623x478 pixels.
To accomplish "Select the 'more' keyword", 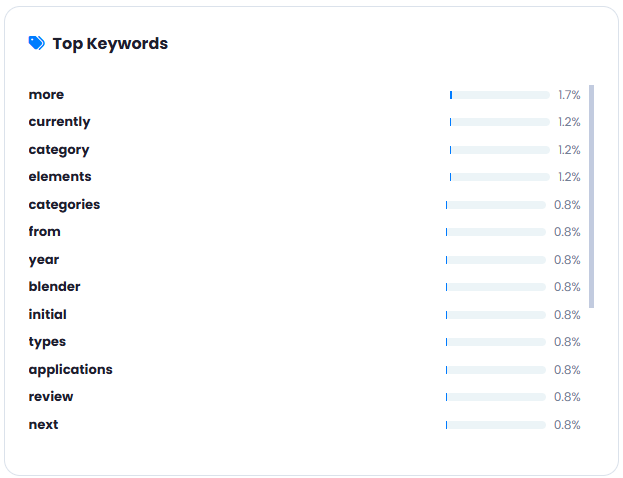I will pyautogui.click(x=46, y=95).
